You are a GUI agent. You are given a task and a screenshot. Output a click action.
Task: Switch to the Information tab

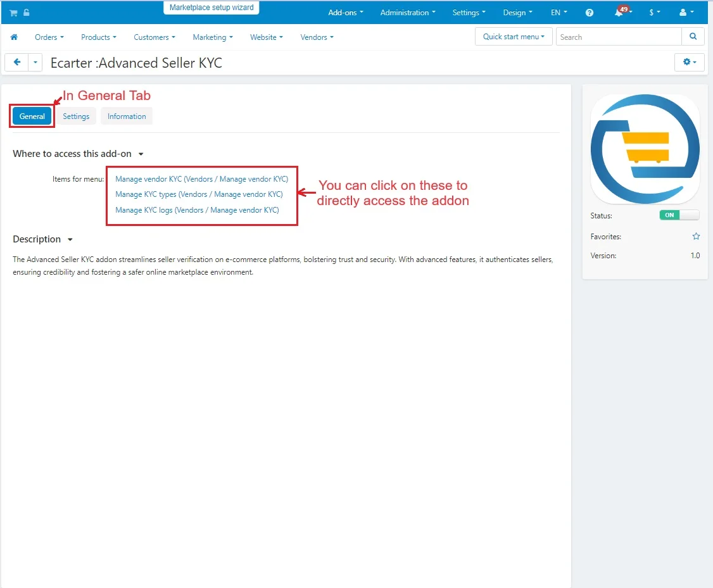click(x=127, y=116)
